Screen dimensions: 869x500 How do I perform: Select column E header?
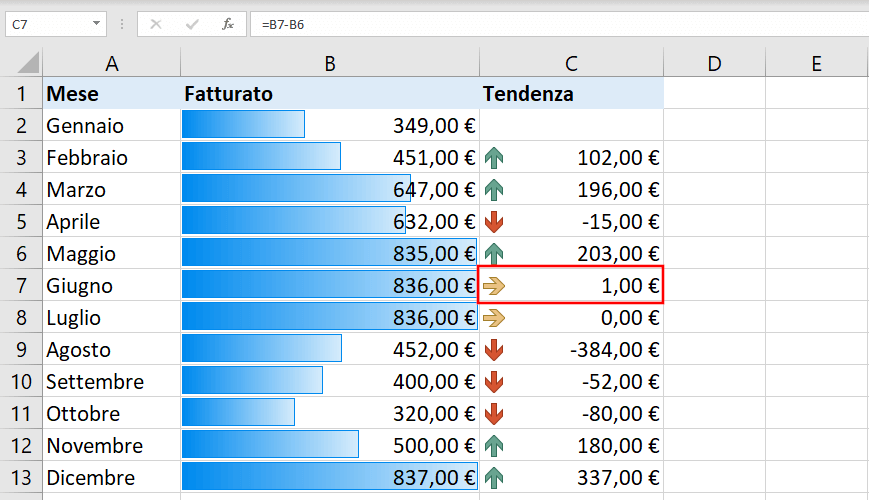[816, 63]
